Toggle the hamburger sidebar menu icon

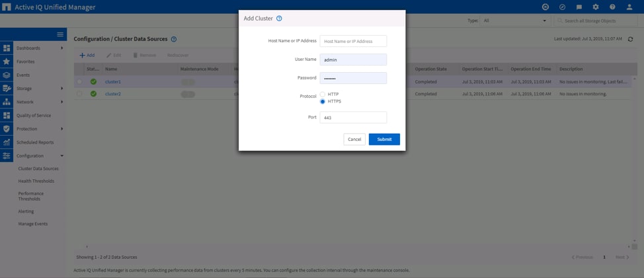[x=60, y=34]
